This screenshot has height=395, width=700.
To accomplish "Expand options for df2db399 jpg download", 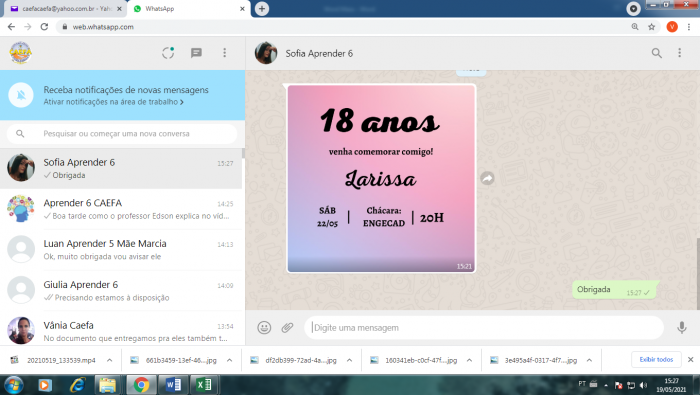I will pos(349,360).
